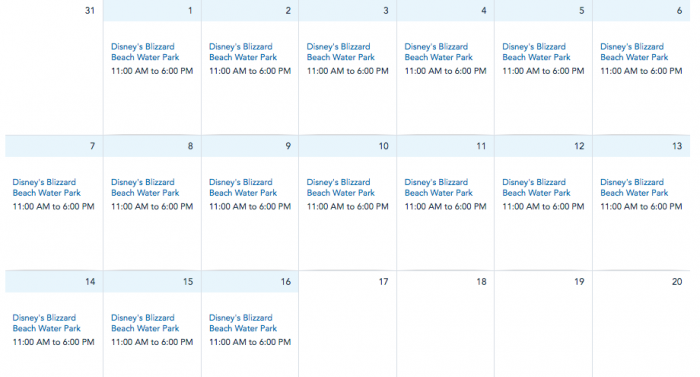
Task: Open Blizzard Beach link on day 9
Action: coord(243,188)
